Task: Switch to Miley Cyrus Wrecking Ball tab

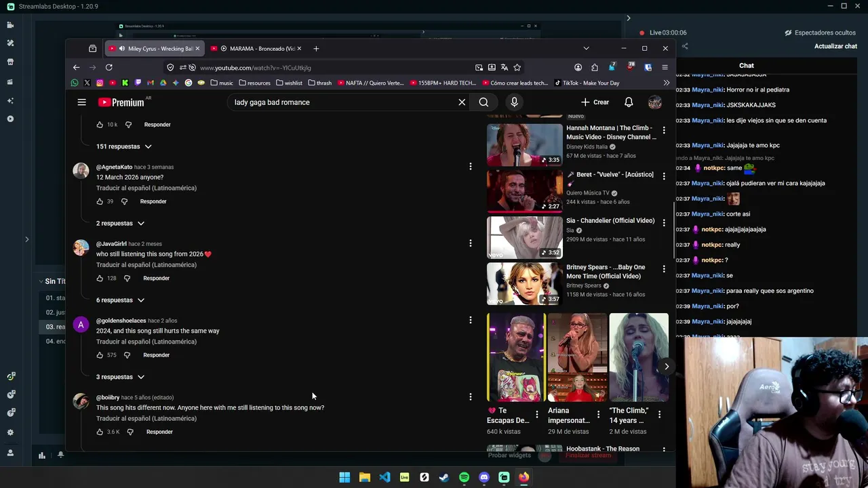Action: click(154, 48)
